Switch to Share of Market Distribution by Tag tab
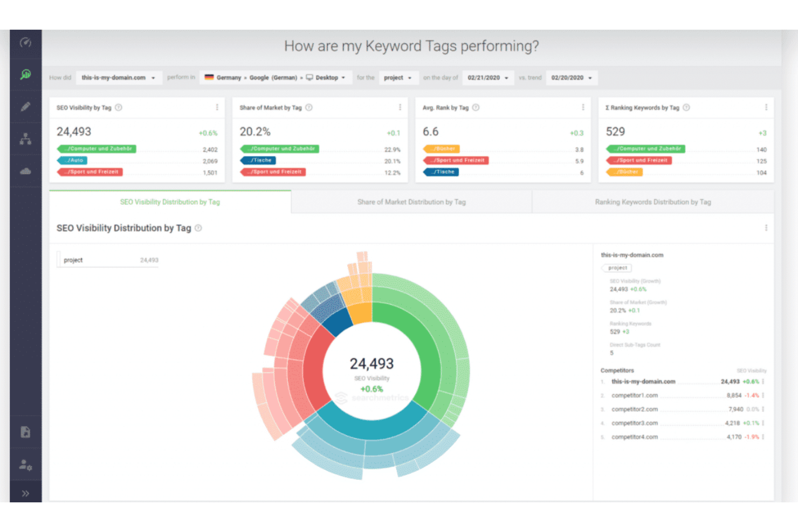 click(x=411, y=202)
